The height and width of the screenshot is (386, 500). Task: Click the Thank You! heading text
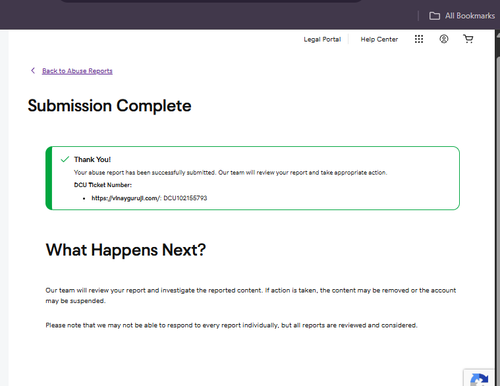pyautogui.click(x=92, y=159)
